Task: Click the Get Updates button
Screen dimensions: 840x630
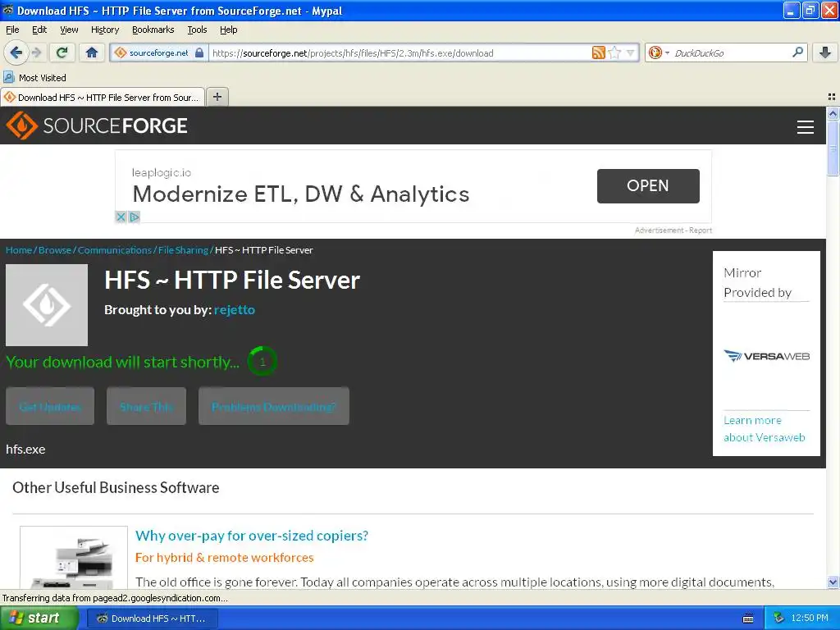Action: [x=50, y=407]
